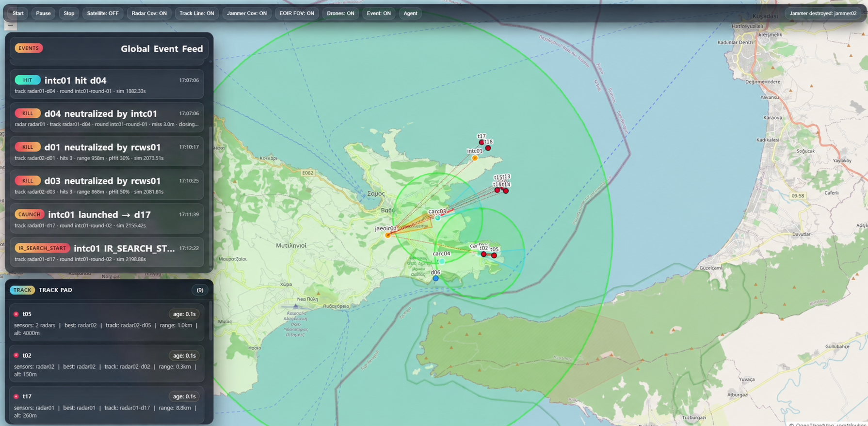
Task: Select the carc03 unit marker
Action: click(x=437, y=218)
